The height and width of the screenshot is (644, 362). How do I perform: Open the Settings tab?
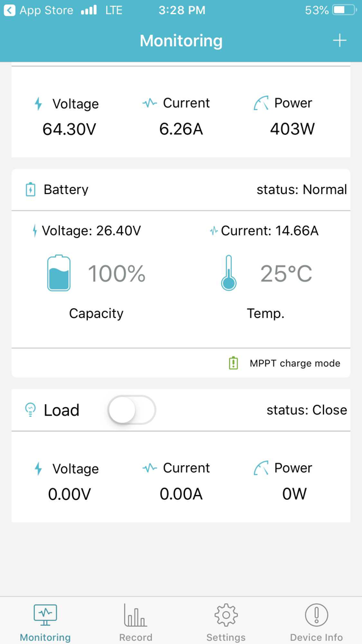[226, 623]
